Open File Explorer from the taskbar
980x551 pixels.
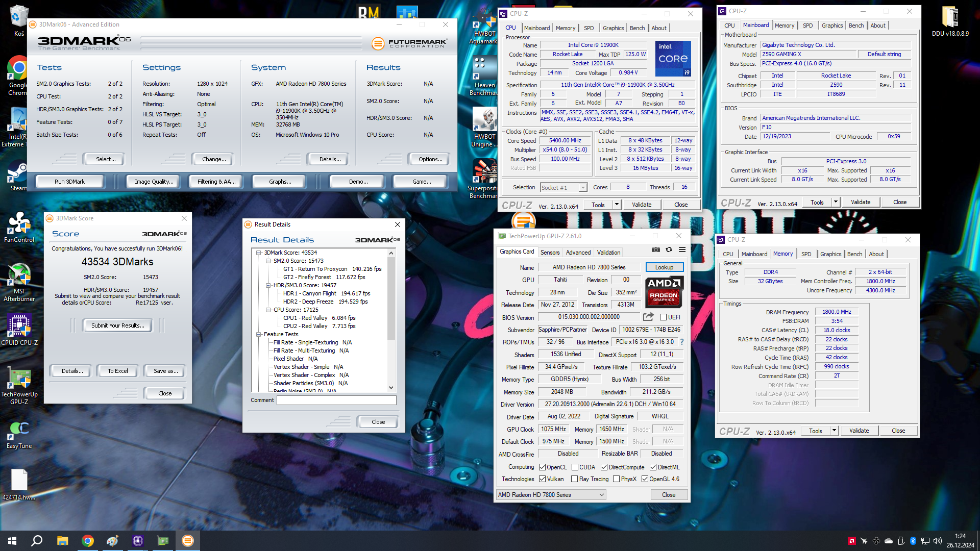pos(62,541)
